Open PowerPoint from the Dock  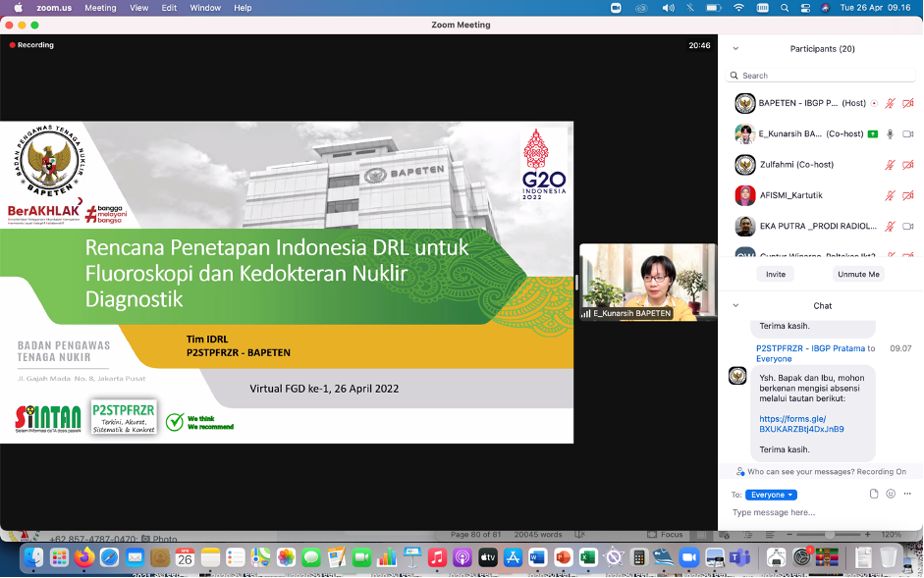pos(563,556)
